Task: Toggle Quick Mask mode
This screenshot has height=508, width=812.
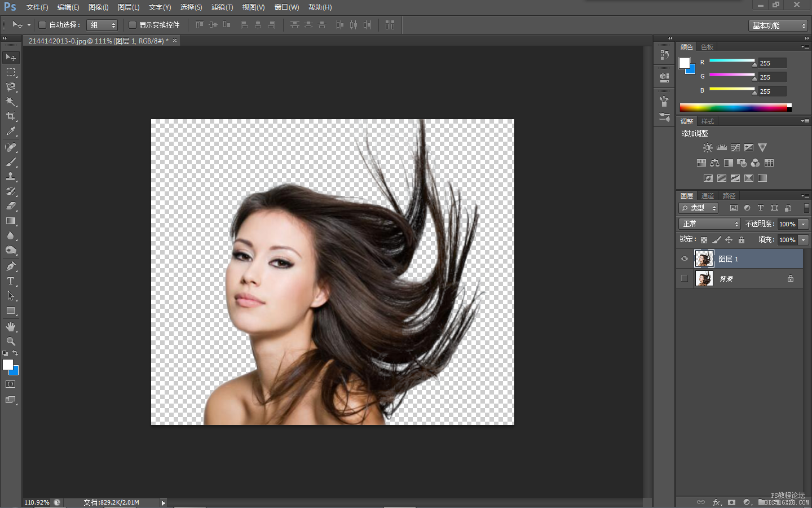Action: 11,384
